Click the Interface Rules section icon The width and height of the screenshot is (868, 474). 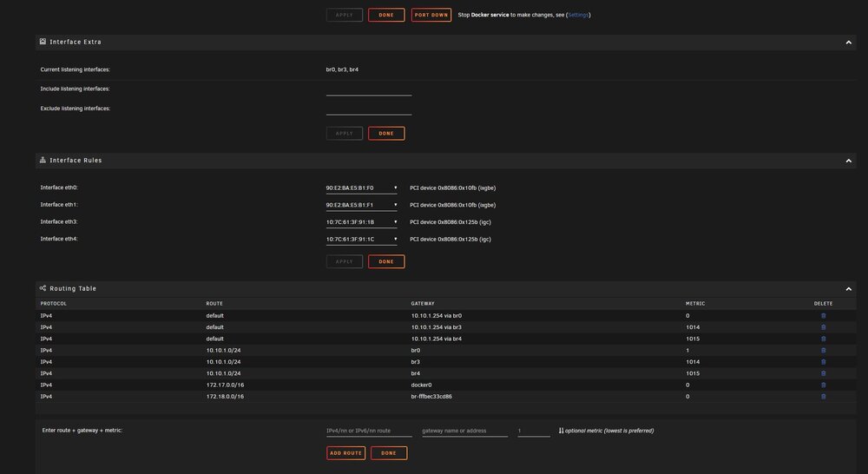click(x=43, y=160)
